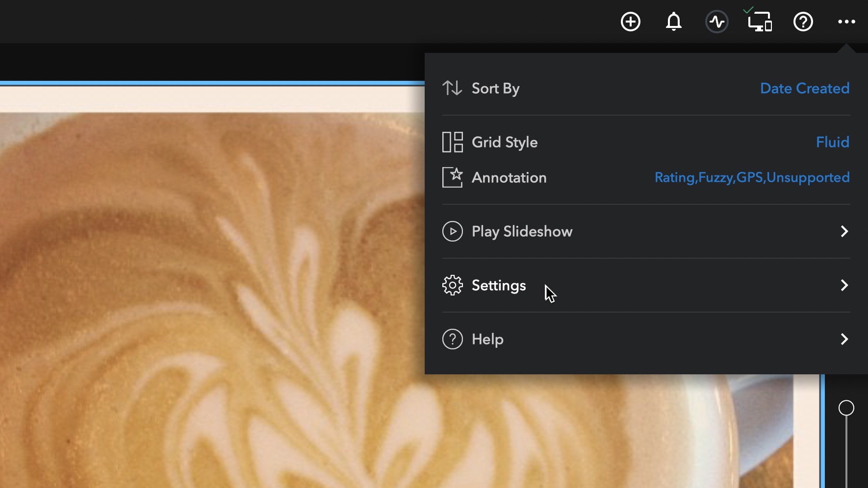Screen dimensions: 868x488
Task: Open the notifications bell
Action: [x=674, y=22]
